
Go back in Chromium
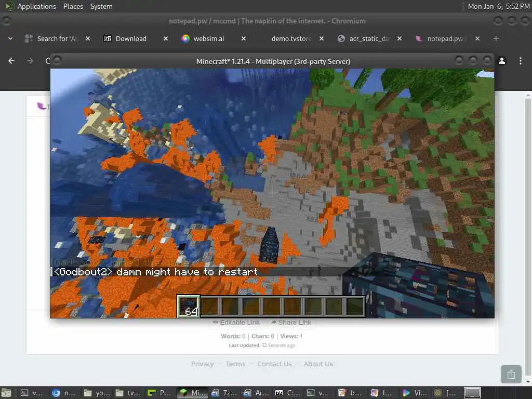(11, 61)
